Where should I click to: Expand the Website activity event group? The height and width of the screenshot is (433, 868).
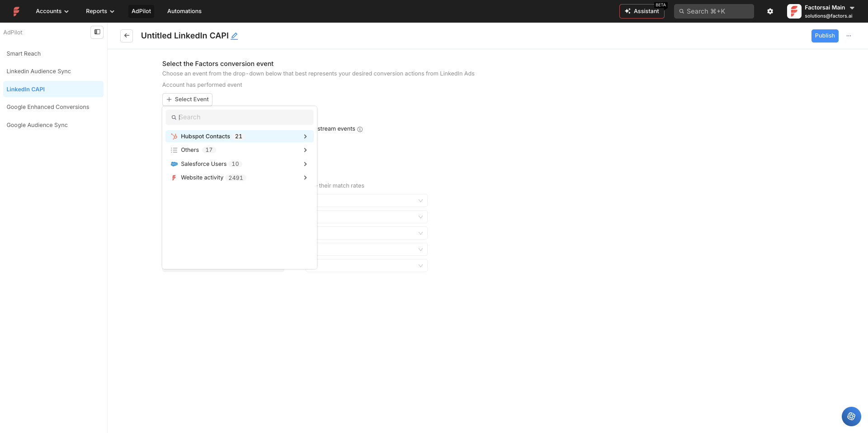(240, 178)
